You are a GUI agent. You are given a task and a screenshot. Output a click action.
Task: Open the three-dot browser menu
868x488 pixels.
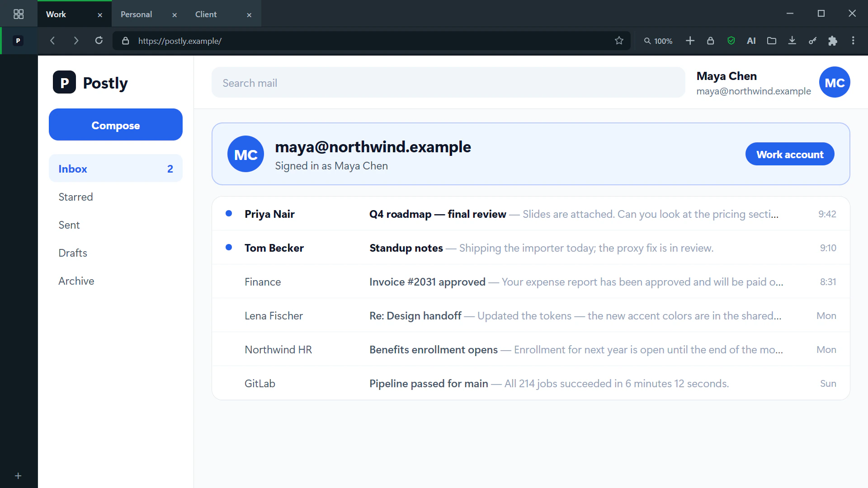853,41
